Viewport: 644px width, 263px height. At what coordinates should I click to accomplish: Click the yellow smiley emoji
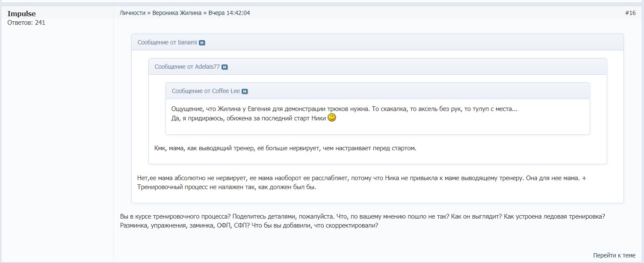tap(332, 118)
